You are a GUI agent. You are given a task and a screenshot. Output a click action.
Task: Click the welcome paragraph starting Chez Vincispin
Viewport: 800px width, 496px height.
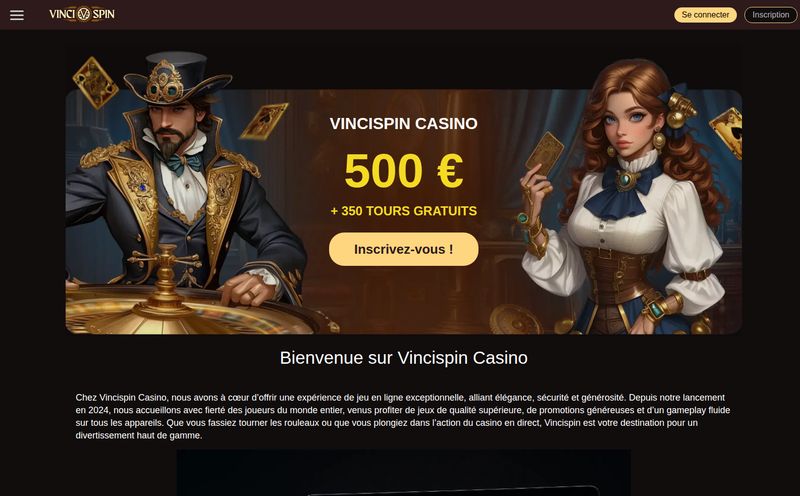pos(403,416)
